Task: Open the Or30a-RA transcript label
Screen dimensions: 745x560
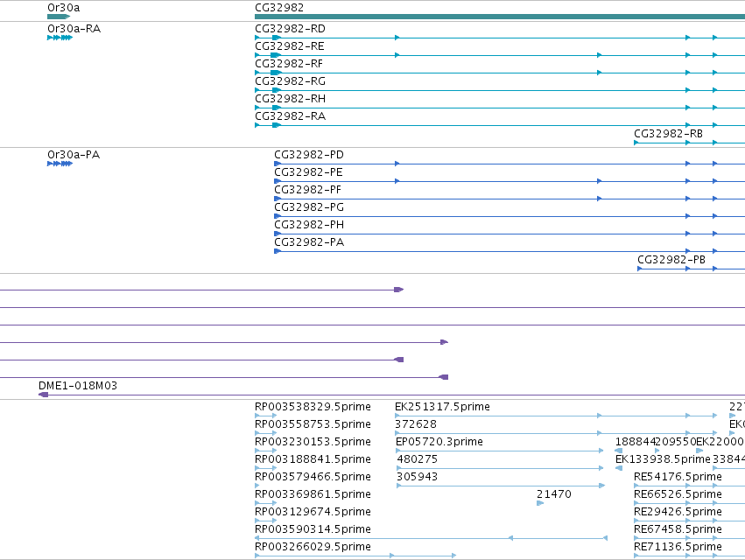Action: tap(74, 29)
